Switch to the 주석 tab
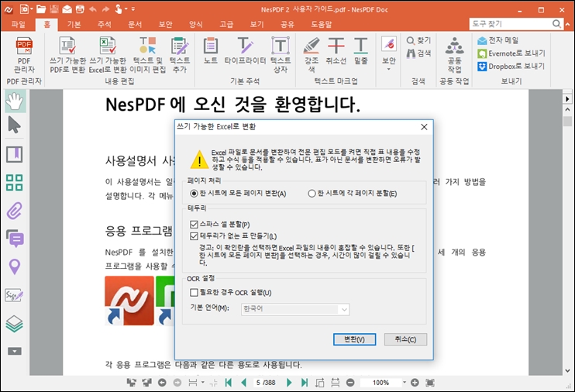 tap(105, 24)
